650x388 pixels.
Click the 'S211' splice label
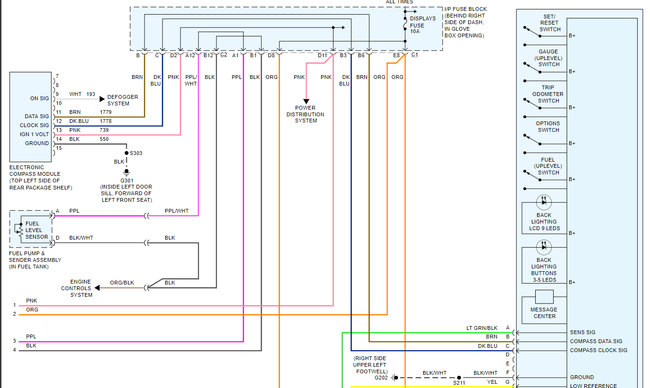(459, 383)
